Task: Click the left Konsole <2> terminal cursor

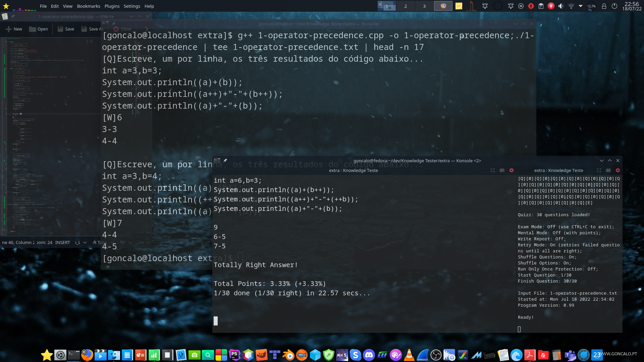Action: (216, 321)
